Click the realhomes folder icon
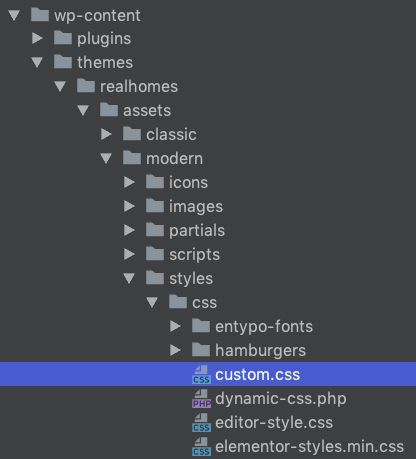The width and height of the screenshot is (416, 459). 86,86
